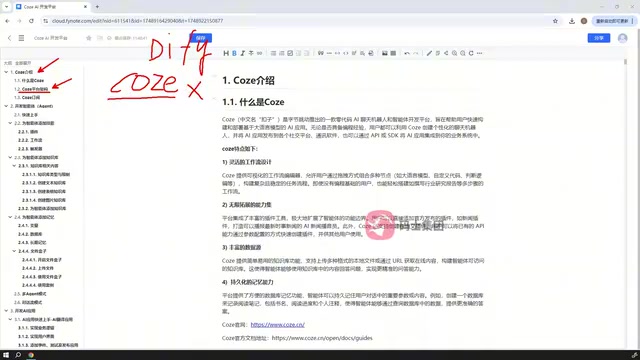640x360 pixels.
Task: Toggle bold formatting in editor toolbar
Action: point(234,53)
